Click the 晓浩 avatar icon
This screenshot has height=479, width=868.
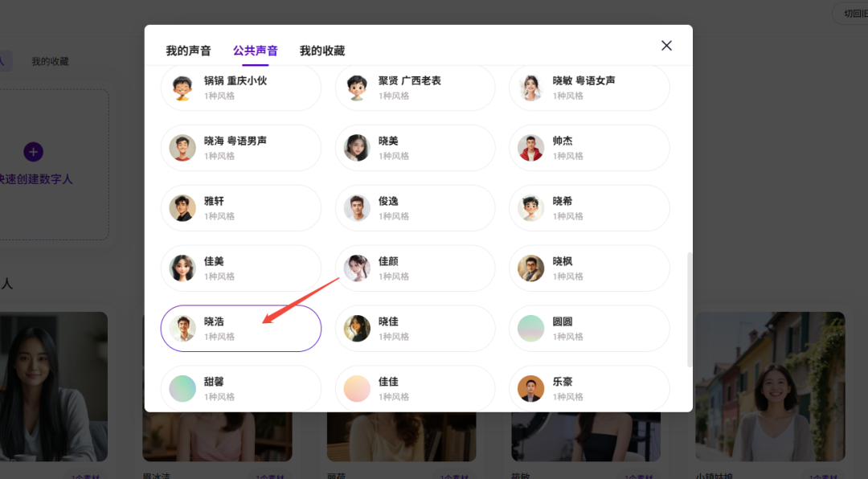pyautogui.click(x=182, y=329)
